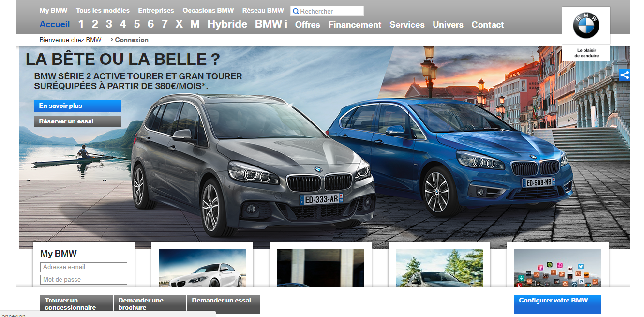Open the forest road car thumbnail
Viewport: 644px width, 317px height.
[439, 268]
